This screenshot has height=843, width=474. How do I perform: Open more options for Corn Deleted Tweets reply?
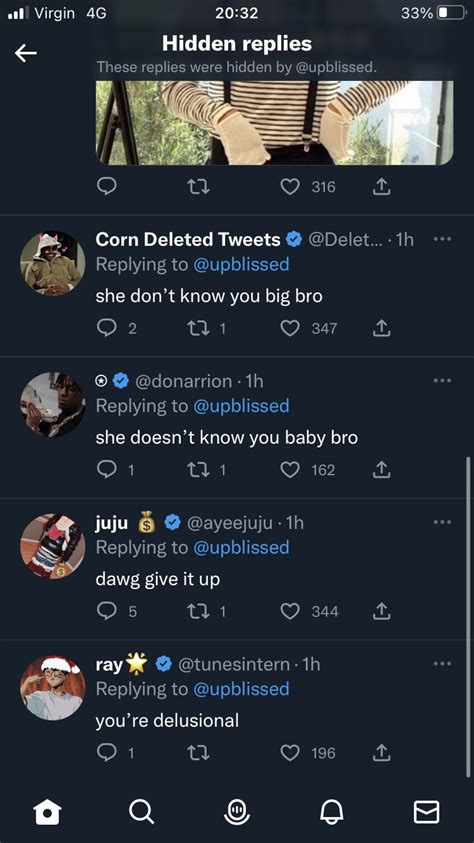click(442, 239)
